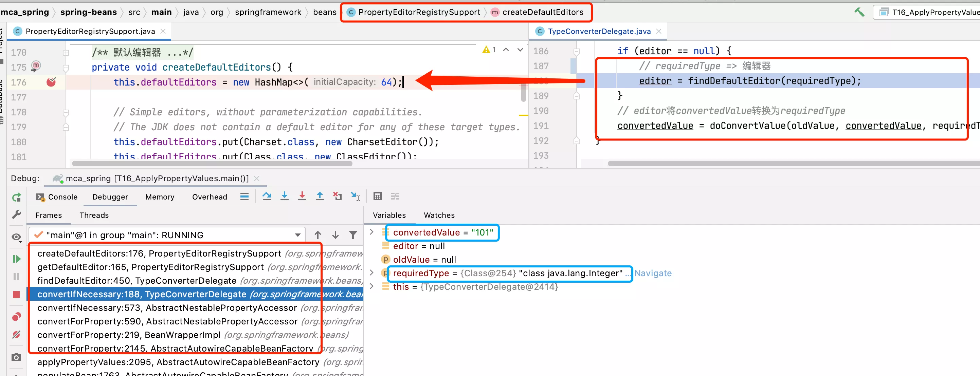This screenshot has width=980, height=376.
Task: Select the PropertyEditorRegistrySupport.java editor tab
Action: pos(90,31)
